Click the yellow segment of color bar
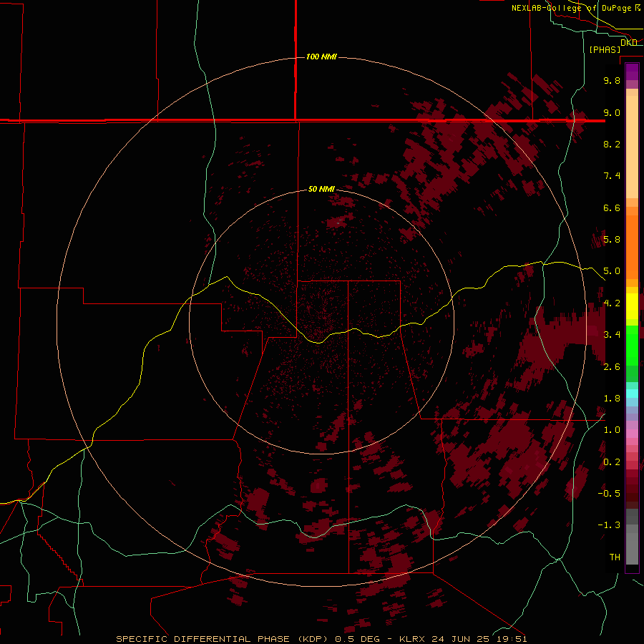 pos(632,306)
